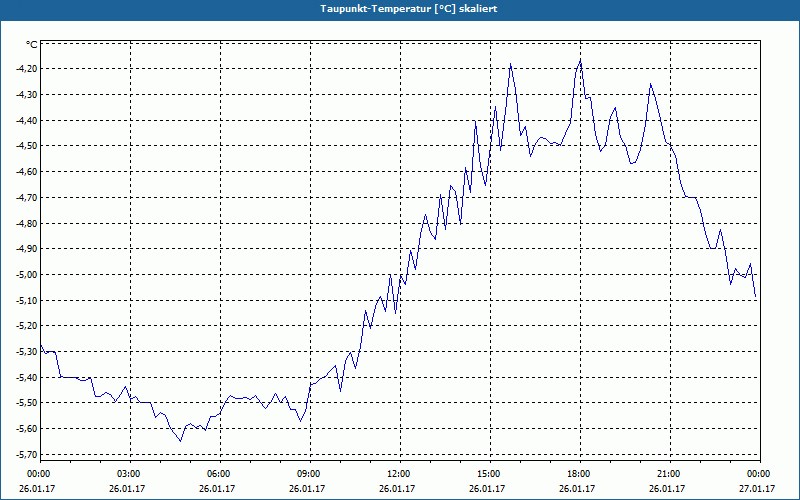The image size is (800, 500).
Task: Select the '-4,40' y-axis label
Action: click(28, 120)
